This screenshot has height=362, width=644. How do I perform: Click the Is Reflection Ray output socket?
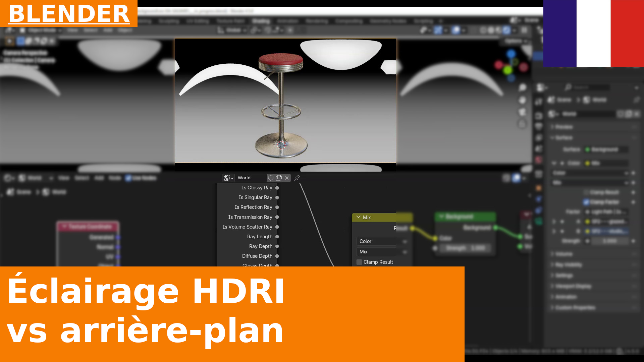pos(277,207)
